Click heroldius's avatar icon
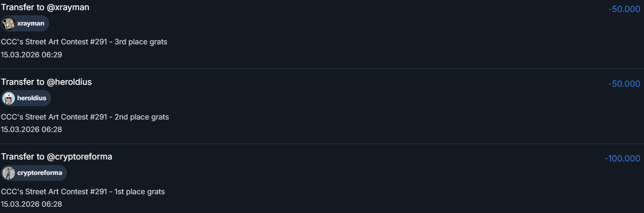644x213 pixels. (x=9, y=98)
